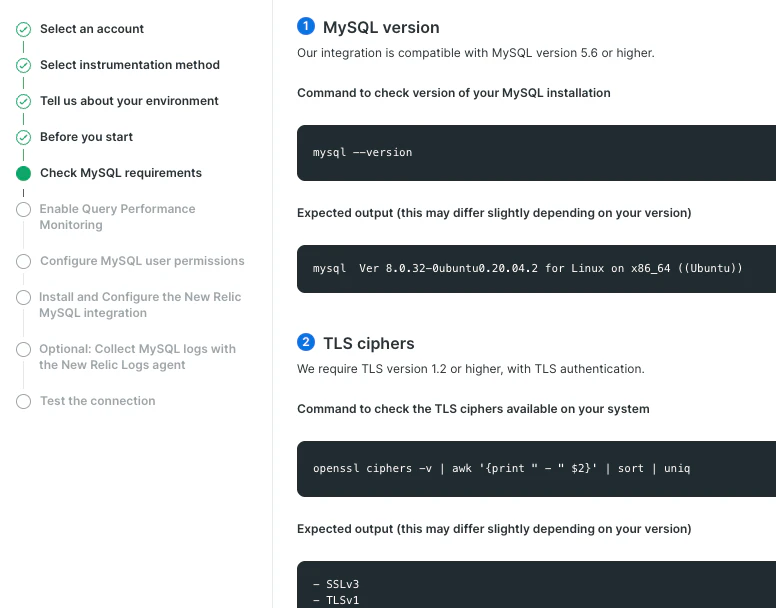The width and height of the screenshot is (776, 608).
Task: Click the filled green circle for Check MySQL requirements
Action: tap(23, 173)
